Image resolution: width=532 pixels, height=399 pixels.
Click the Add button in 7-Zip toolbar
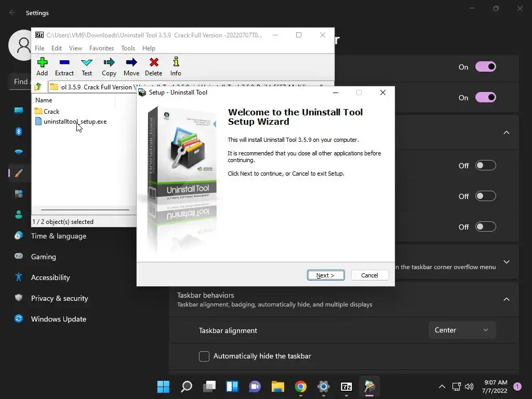[x=42, y=66]
